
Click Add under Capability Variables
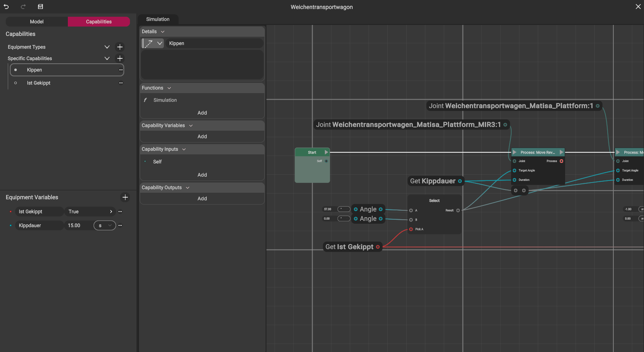(x=202, y=136)
